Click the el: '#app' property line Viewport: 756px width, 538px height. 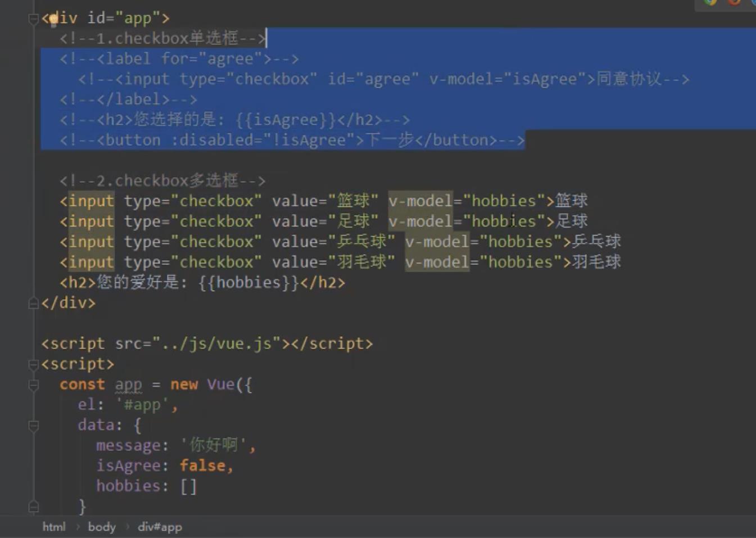click(x=128, y=405)
